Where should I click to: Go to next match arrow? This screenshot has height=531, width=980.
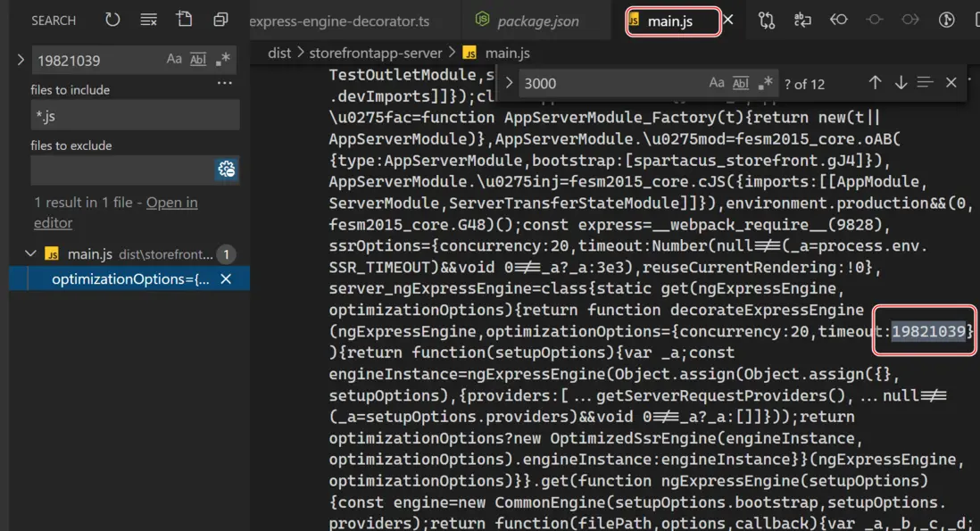tap(901, 82)
